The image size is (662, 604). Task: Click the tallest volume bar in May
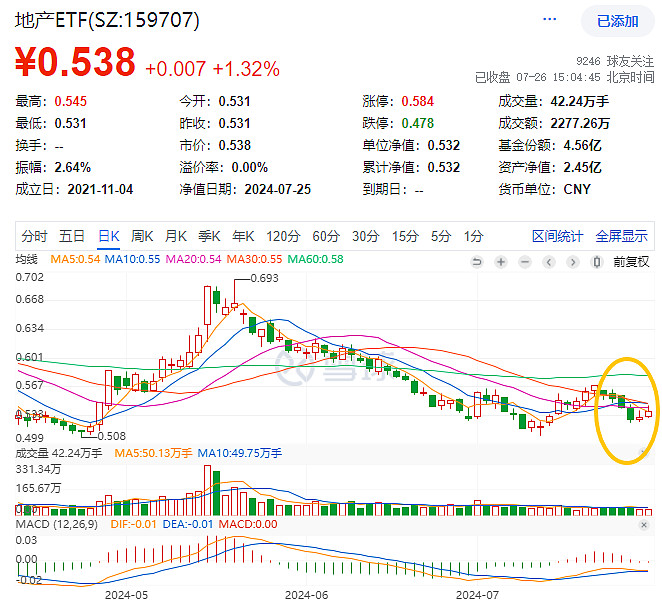[x=207, y=490]
